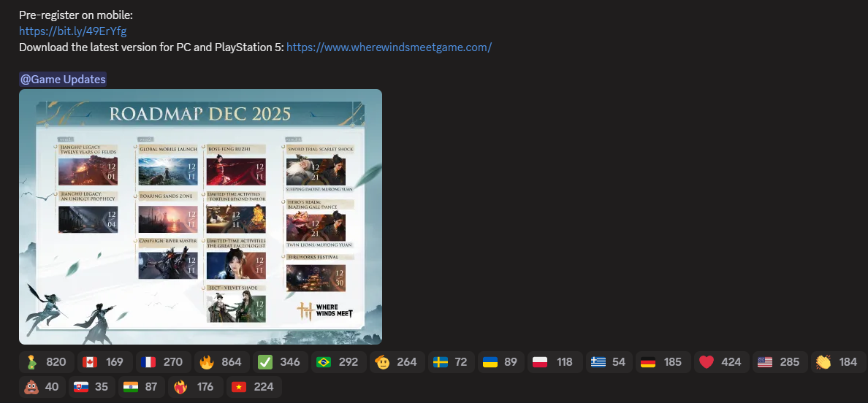The width and height of the screenshot is (868, 403).
Task: Add the clapping hands reaction with 184
Action: click(838, 362)
